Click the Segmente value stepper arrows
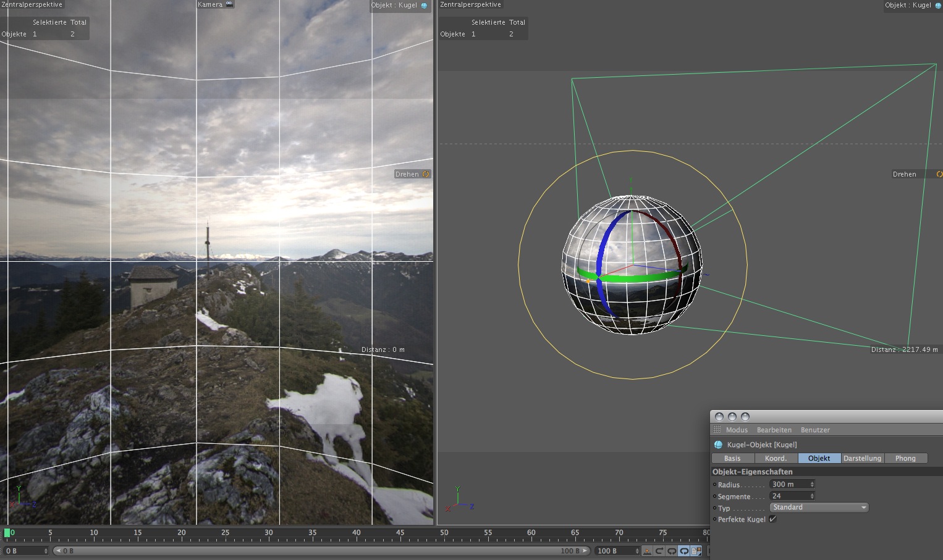Viewport: 943px width, 560px height. click(x=812, y=496)
